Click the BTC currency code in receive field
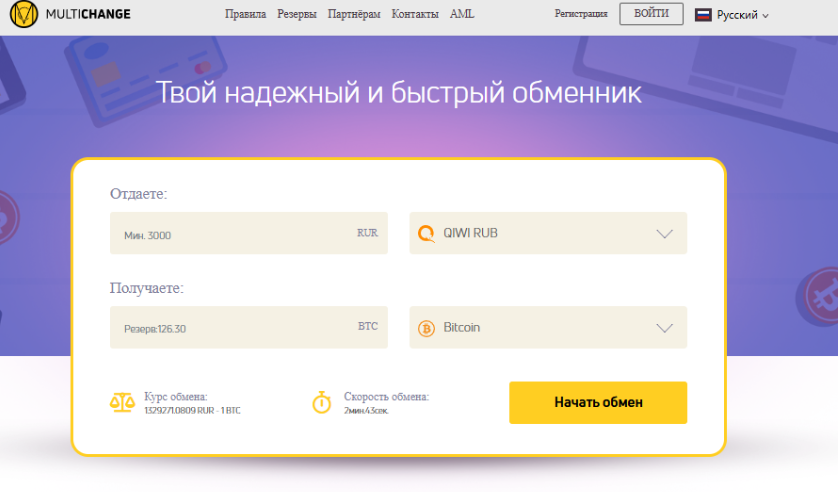Viewport: 840px width, 492px height. point(368,326)
